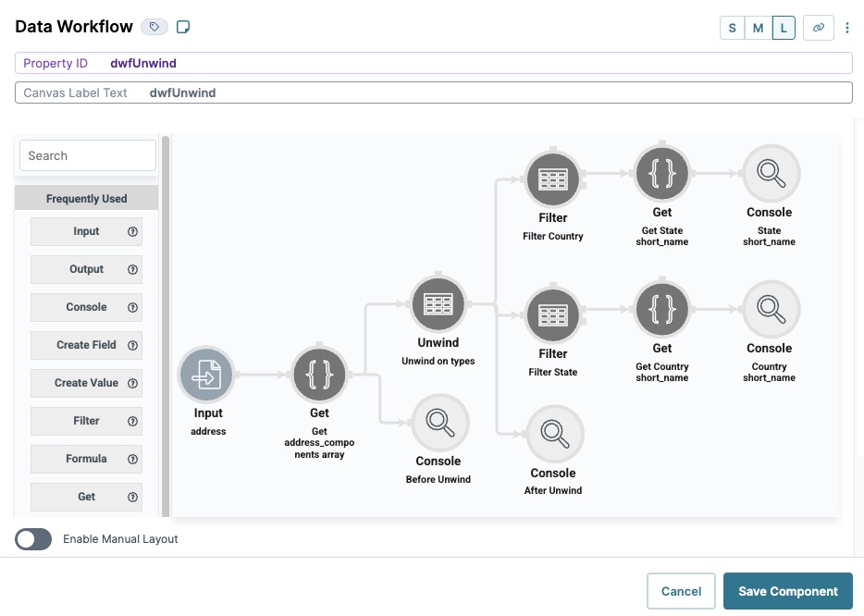
Task: Click the Canvas Label Text field
Action: pos(433,92)
